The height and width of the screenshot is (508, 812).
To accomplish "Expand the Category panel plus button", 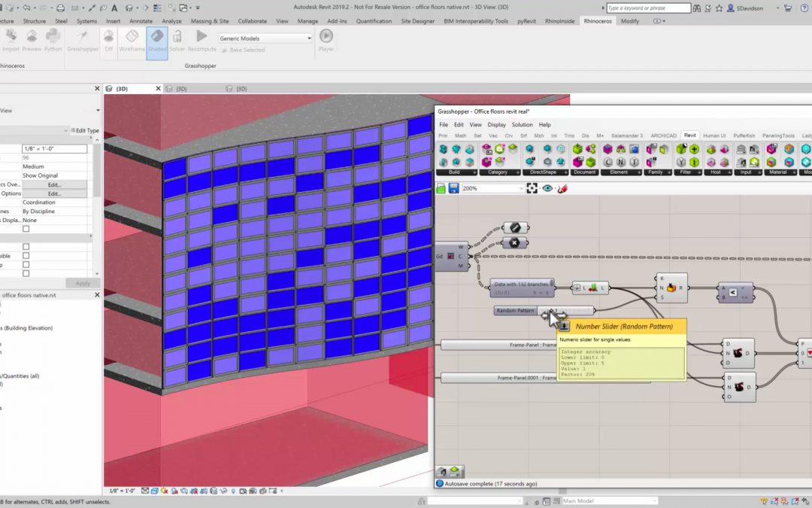I will point(518,172).
